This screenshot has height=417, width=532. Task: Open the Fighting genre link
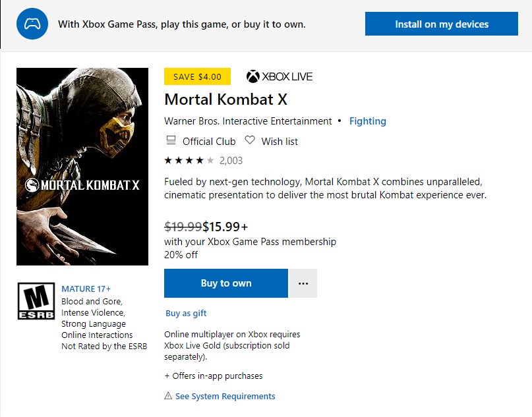368,121
